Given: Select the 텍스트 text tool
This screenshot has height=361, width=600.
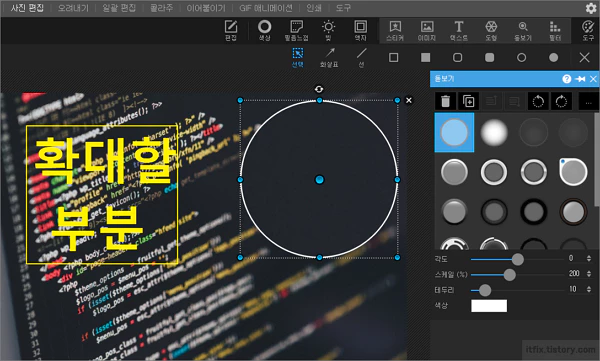Looking at the screenshot, I should pyautogui.click(x=459, y=30).
